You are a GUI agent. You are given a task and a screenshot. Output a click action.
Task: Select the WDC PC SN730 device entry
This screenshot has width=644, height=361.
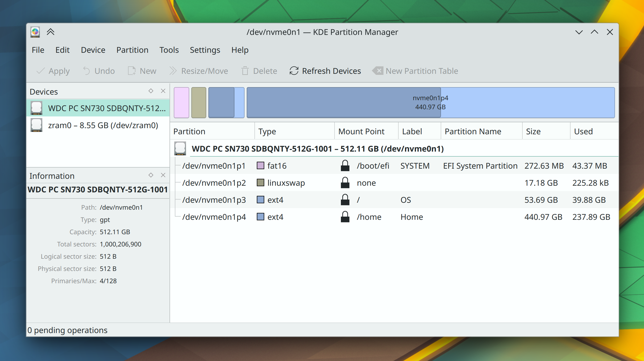pyautogui.click(x=106, y=108)
